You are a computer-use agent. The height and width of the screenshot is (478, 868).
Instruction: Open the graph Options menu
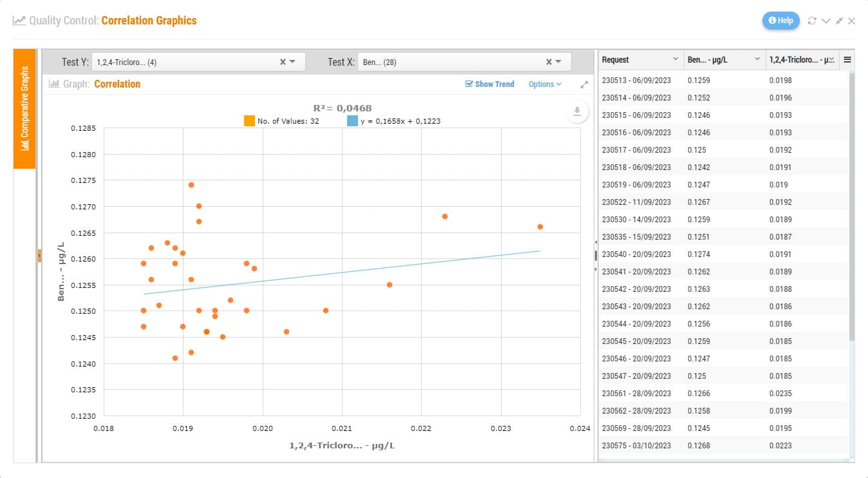pos(545,84)
